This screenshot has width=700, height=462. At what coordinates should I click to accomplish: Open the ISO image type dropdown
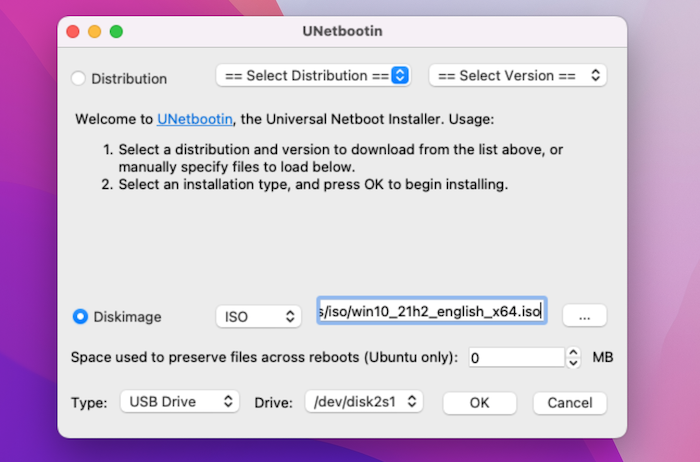[x=258, y=316]
